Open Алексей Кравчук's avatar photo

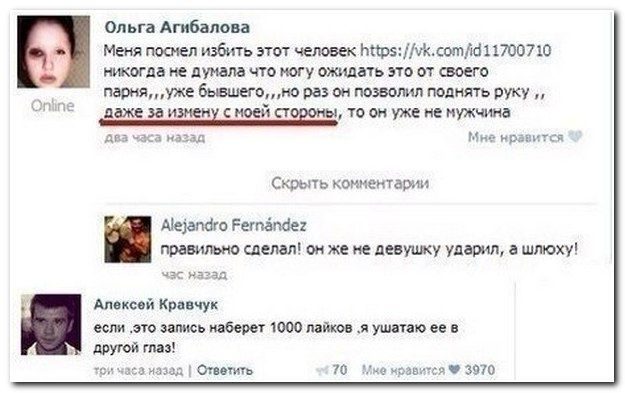click(x=51, y=324)
